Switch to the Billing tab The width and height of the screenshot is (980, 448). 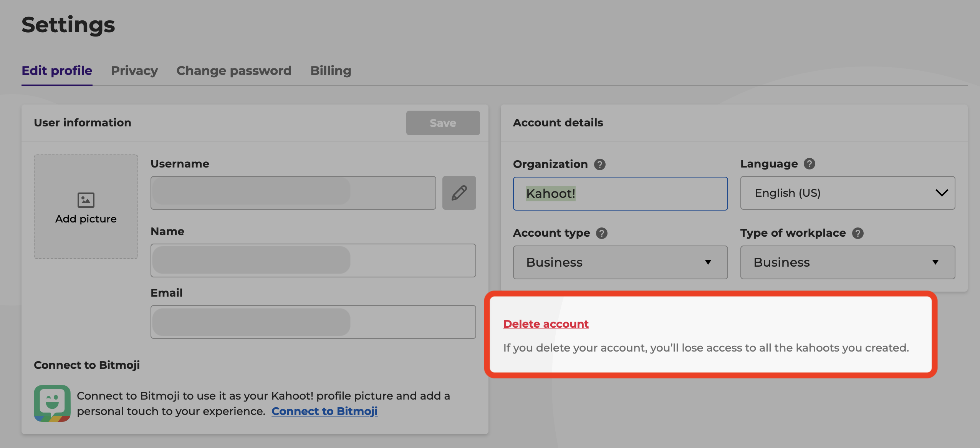tap(331, 70)
